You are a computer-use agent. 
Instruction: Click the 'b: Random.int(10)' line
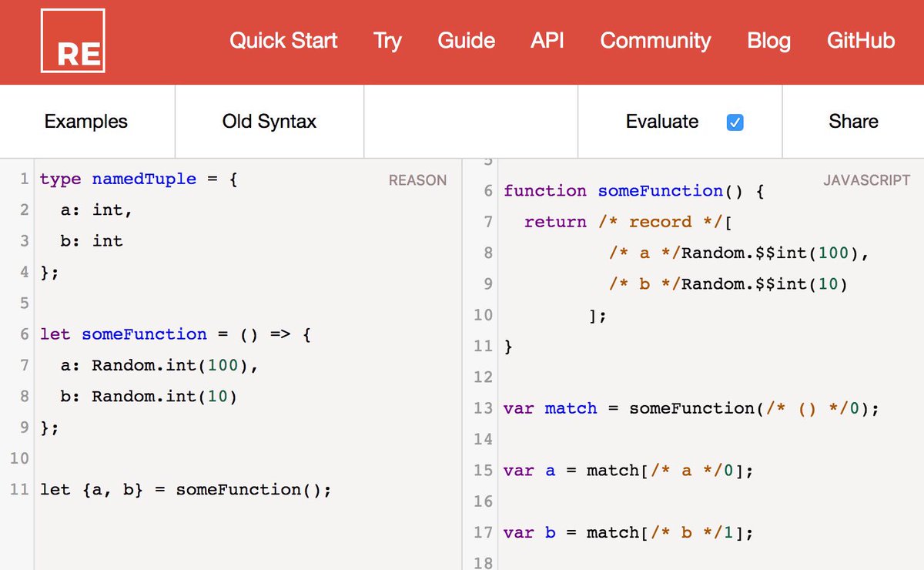point(149,397)
